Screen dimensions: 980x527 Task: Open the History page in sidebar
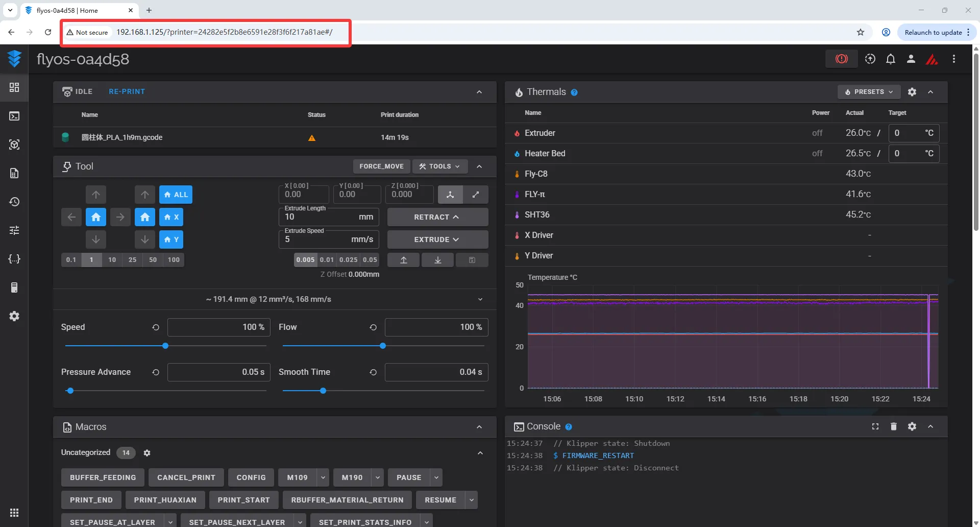[14, 202]
